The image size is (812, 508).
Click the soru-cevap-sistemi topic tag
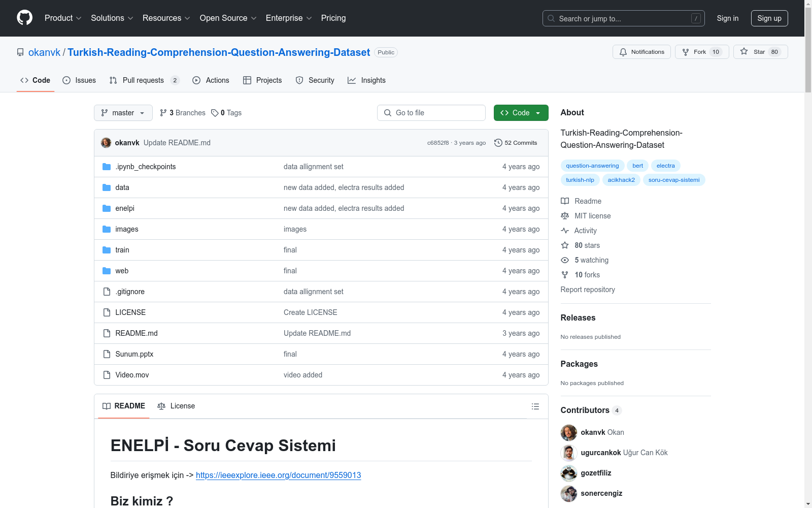[674, 180]
